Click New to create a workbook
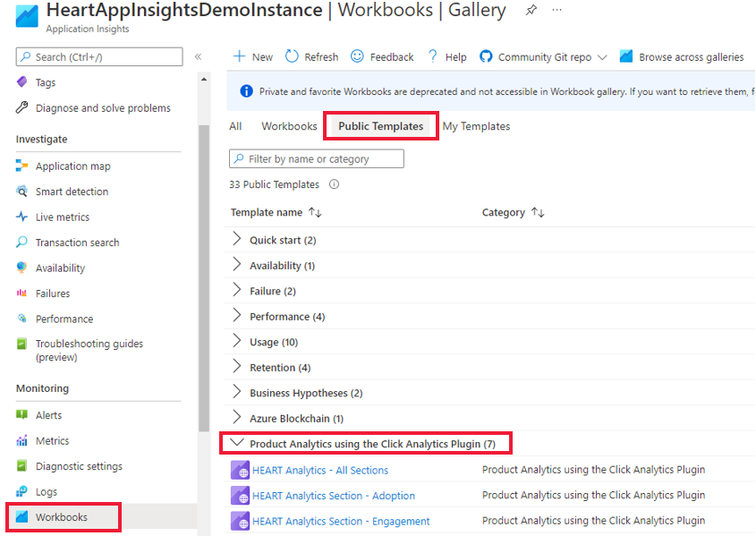 coord(253,57)
